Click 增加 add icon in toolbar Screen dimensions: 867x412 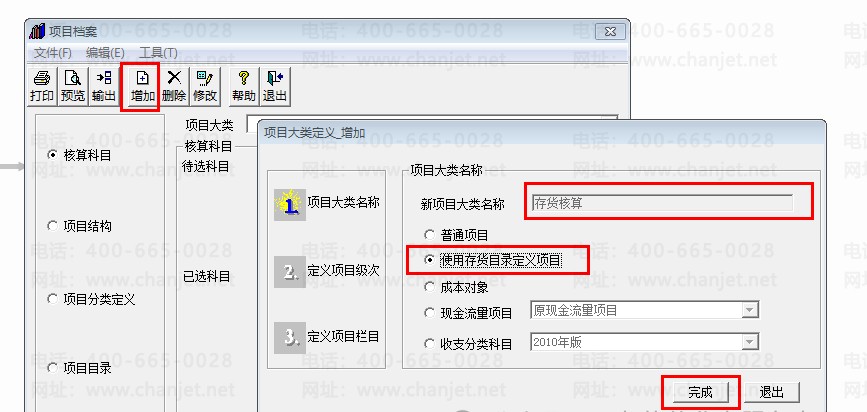pyautogui.click(x=142, y=87)
